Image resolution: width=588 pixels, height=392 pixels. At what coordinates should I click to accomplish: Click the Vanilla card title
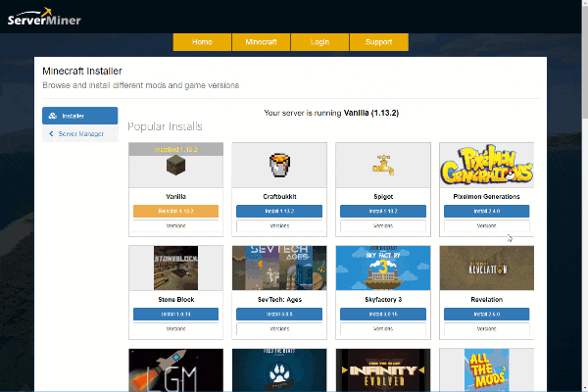175,197
